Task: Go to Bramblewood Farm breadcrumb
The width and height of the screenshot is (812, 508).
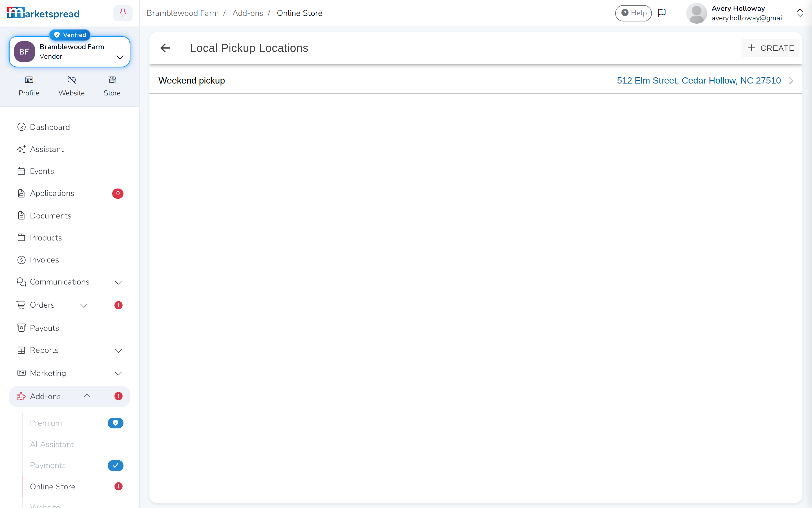Action: (182, 13)
